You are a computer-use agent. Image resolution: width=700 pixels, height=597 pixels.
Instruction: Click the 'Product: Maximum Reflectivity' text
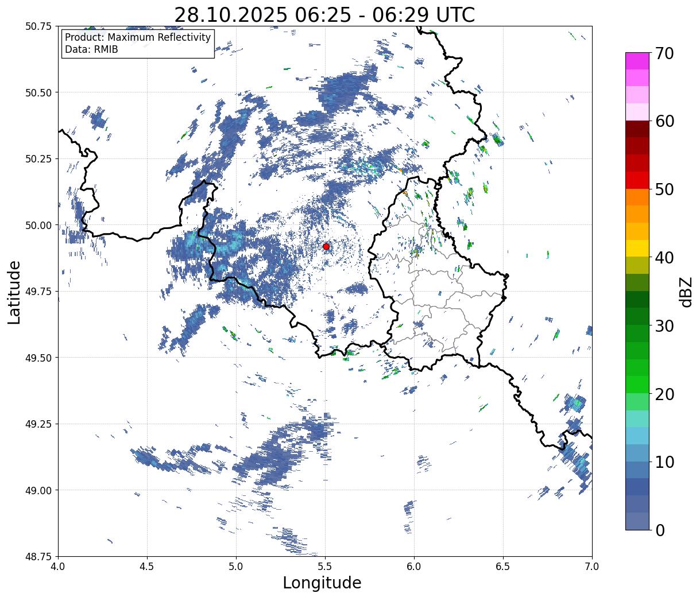138,37
